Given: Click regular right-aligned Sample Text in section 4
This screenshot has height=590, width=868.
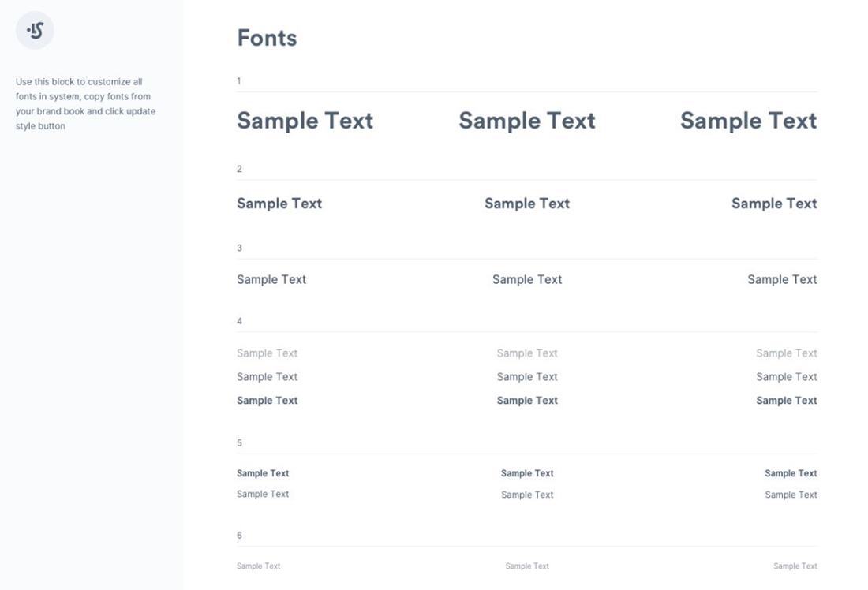Looking at the screenshot, I should tap(787, 377).
